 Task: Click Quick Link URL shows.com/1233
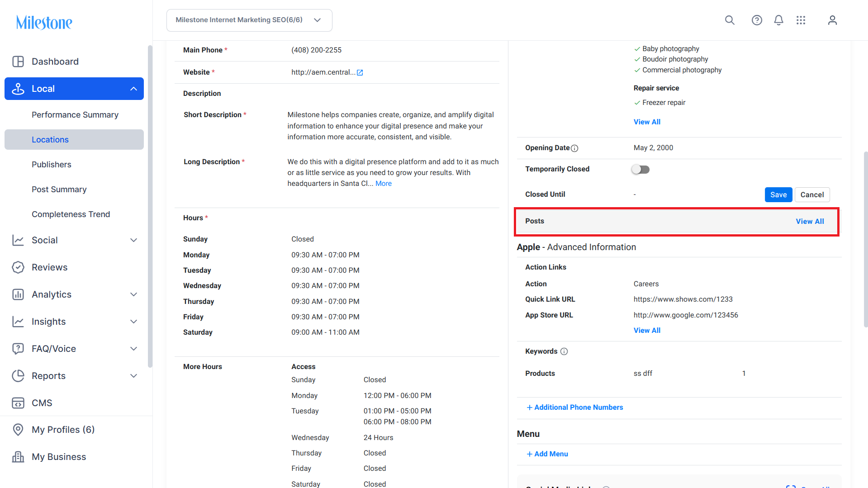click(683, 299)
